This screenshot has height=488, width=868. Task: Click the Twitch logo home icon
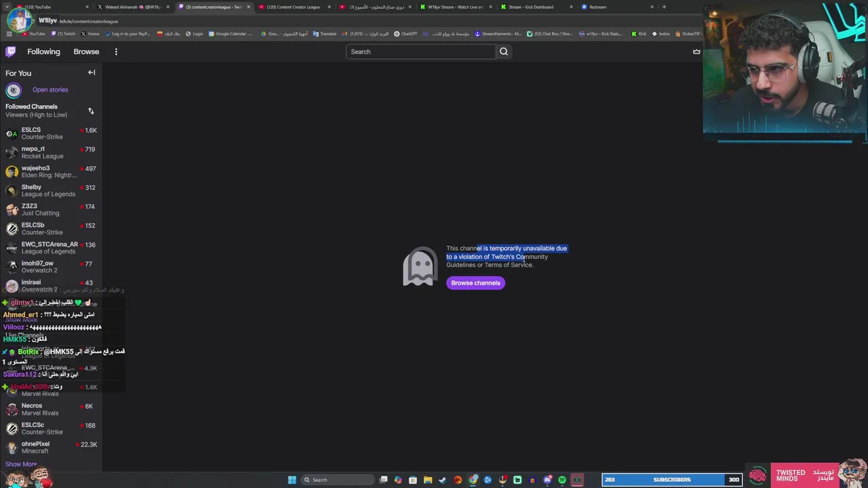tap(11, 52)
